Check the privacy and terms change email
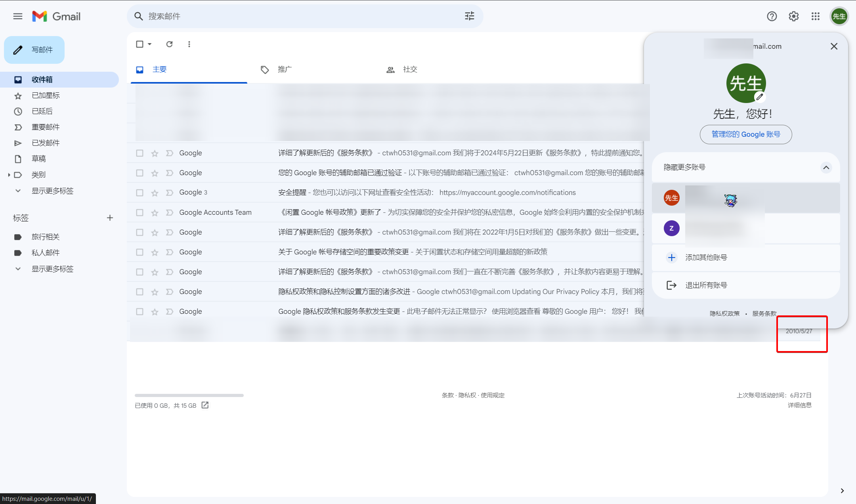The image size is (856, 504). (139, 311)
